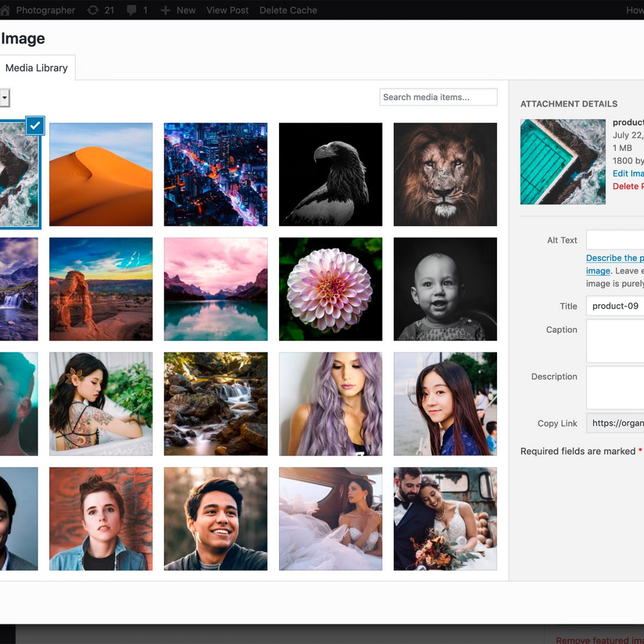
Task: Click the '1 MB' file size text
Action: (x=623, y=148)
